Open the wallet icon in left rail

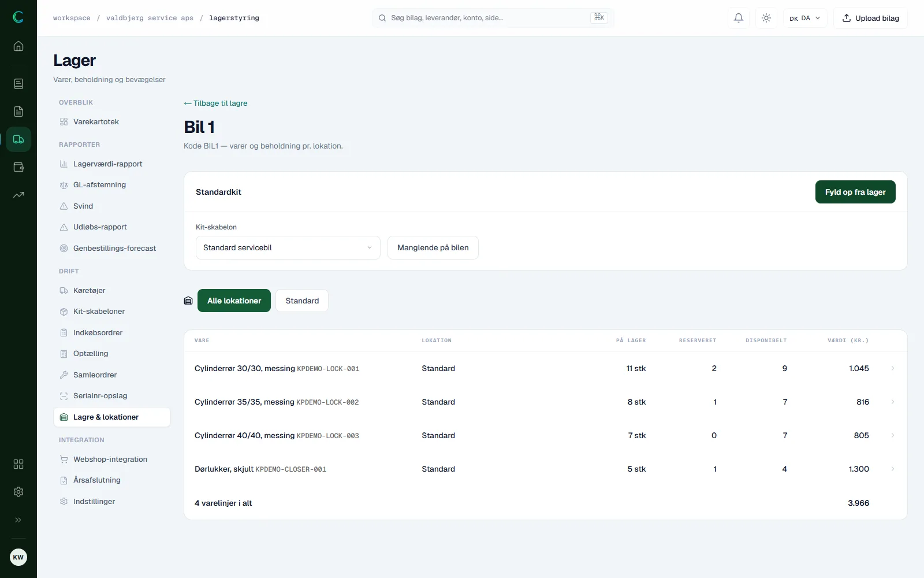pyautogui.click(x=18, y=167)
